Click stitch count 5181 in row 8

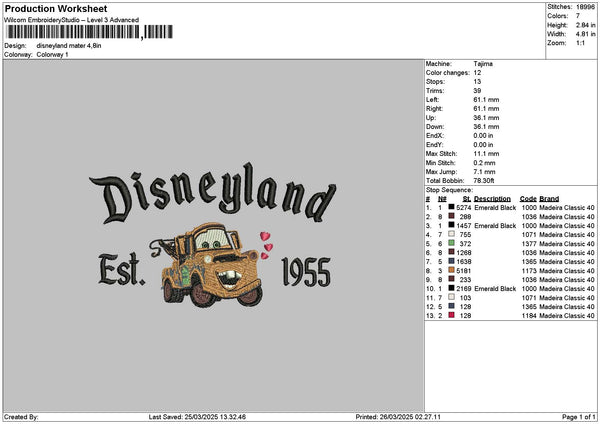(463, 271)
